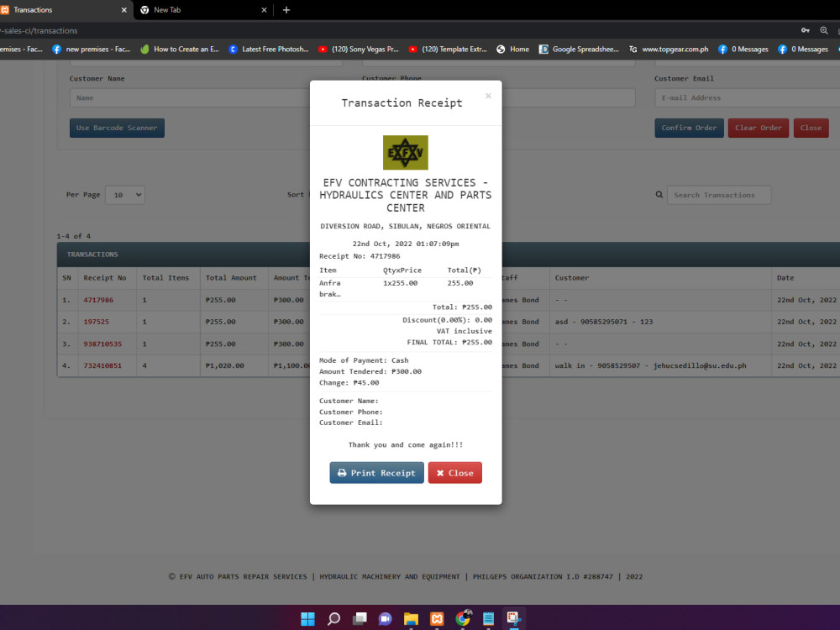Click the Confirm Order button
The image size is (840, 630).
tap(689, 128)
